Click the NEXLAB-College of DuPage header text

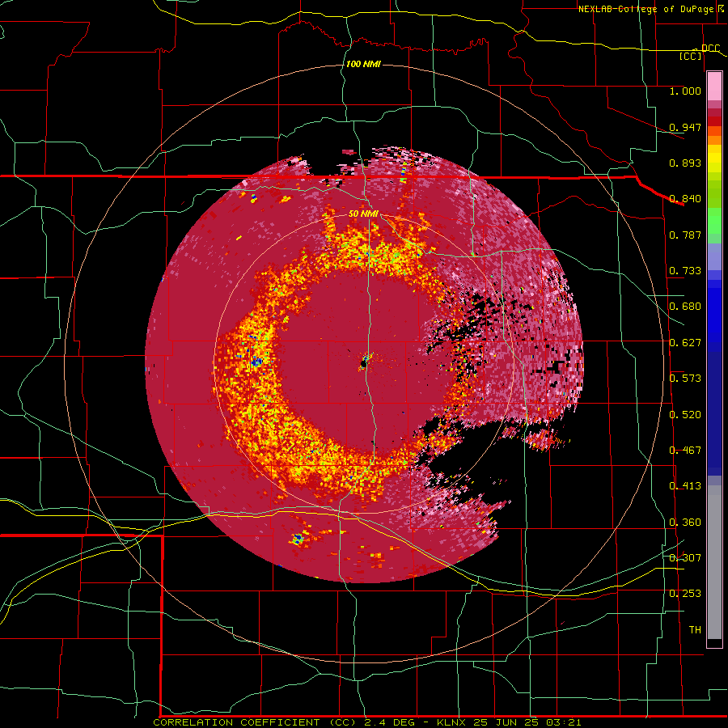click(x=645, y=9)
